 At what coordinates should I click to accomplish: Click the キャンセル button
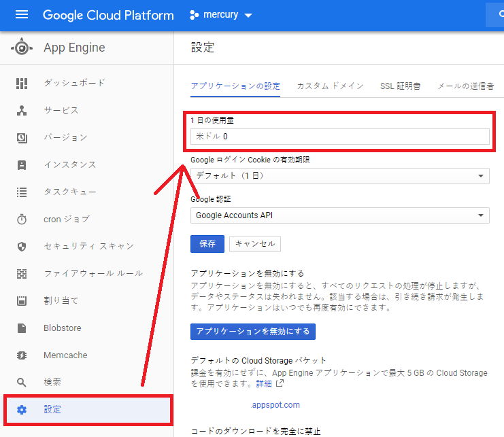click(x=255, y=243)
